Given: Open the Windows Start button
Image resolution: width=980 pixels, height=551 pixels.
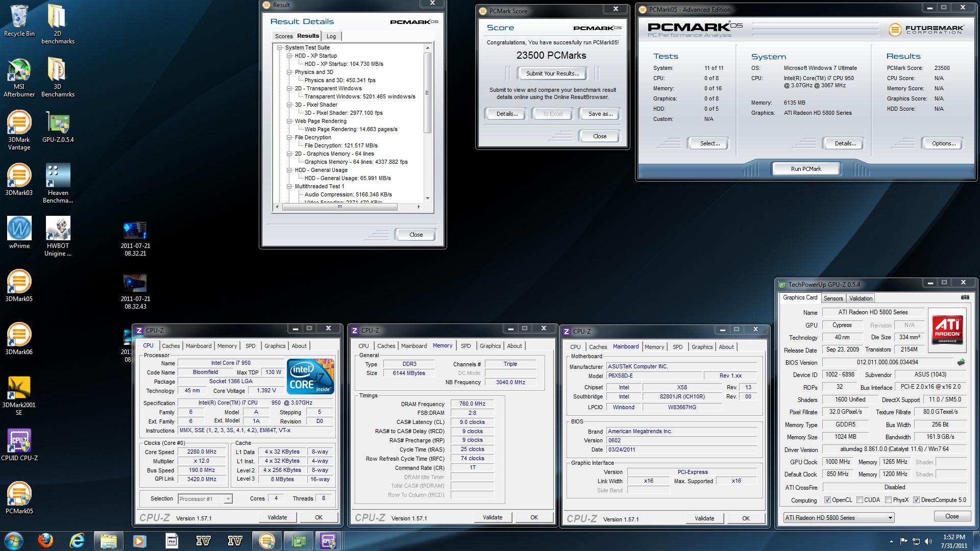Looking at the screenshot, I should 13,541.
